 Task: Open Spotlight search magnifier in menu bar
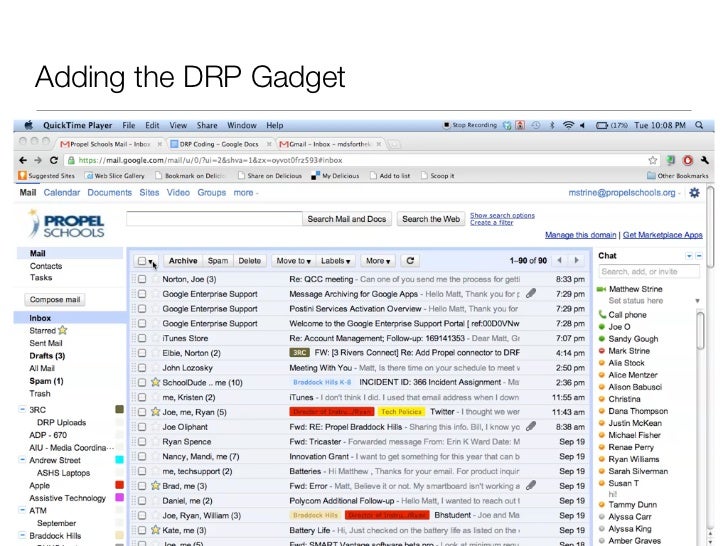click(x=699, y=125)
